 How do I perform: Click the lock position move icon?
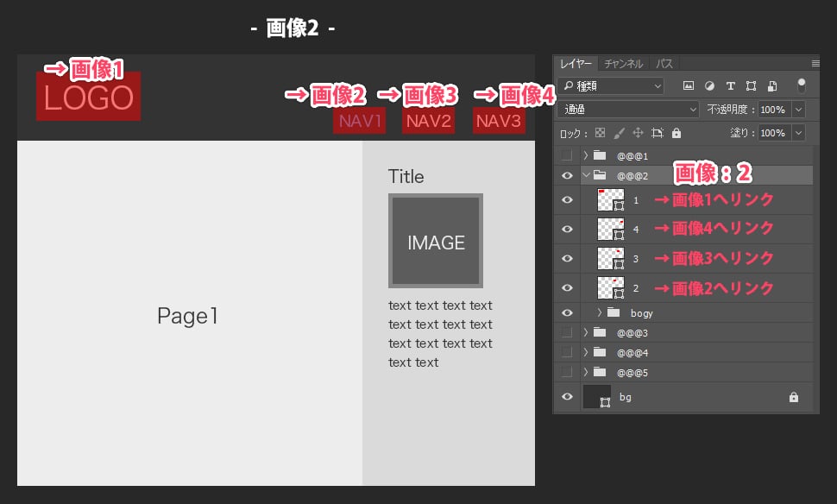pyautogui.click(x=638, y=134)
